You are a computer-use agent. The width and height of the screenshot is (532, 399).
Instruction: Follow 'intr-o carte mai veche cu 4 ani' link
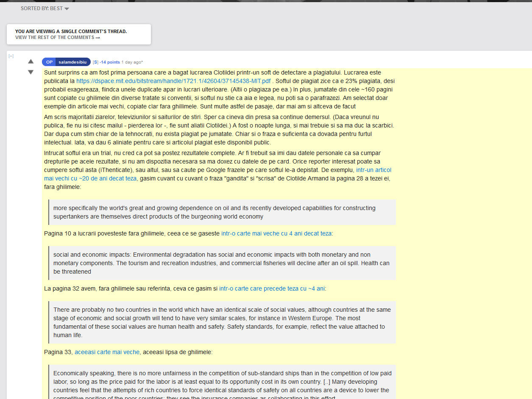276,233
